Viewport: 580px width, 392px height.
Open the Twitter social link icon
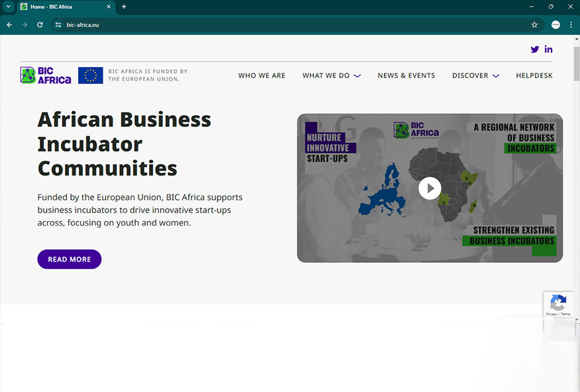[535, 50]
